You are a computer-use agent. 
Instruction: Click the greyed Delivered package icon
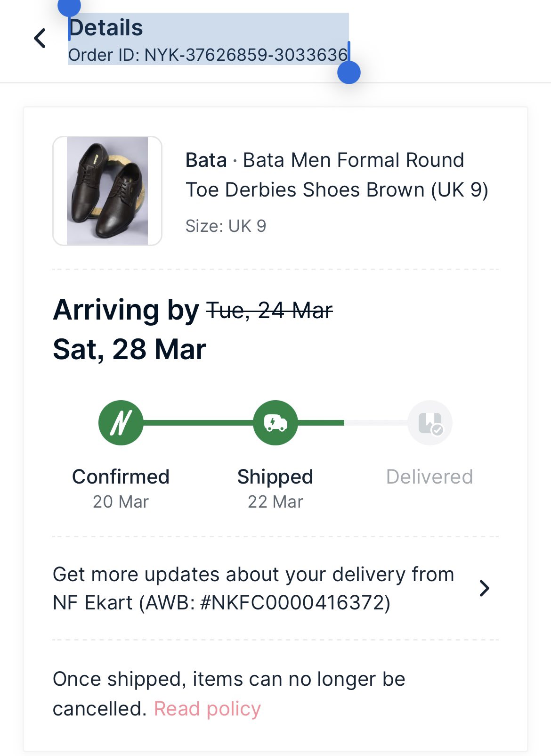pos(429,423)
